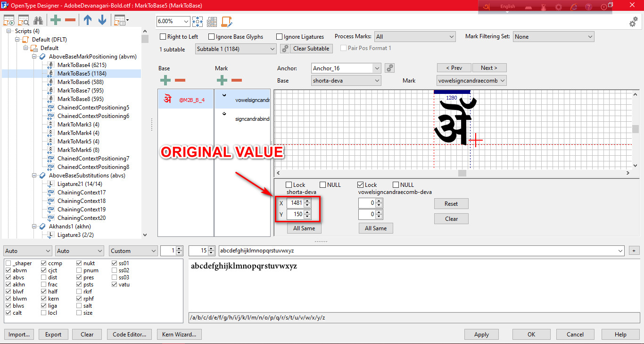This screenshot has height=344, width=644.
Task: Click the question mark help icon in floating bar
Action: pos(588,7)
